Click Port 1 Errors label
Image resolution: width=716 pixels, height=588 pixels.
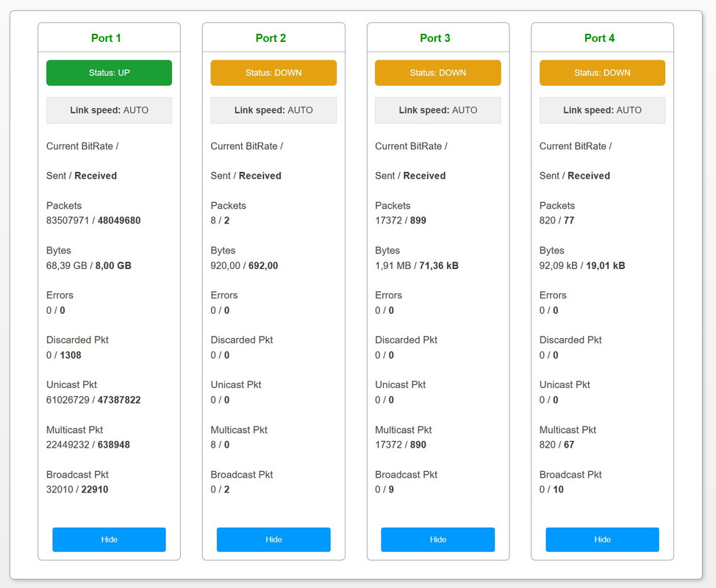point(60,295)
